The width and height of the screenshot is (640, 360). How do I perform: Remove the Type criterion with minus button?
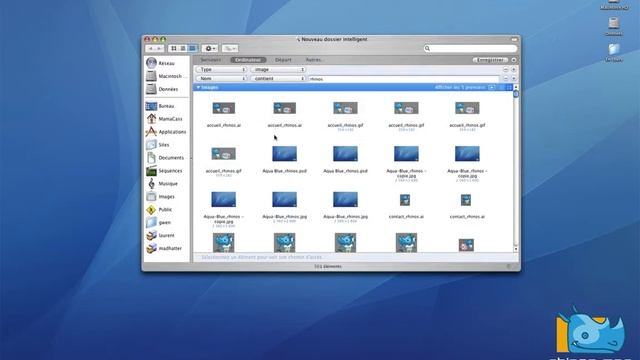tap(506, 70)
